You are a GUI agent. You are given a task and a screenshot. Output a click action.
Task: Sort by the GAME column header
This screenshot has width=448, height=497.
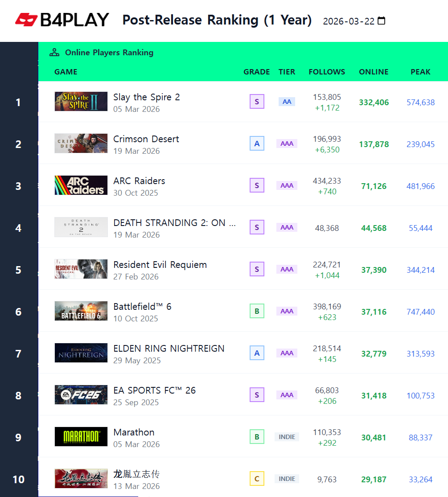tap(66, 72)
